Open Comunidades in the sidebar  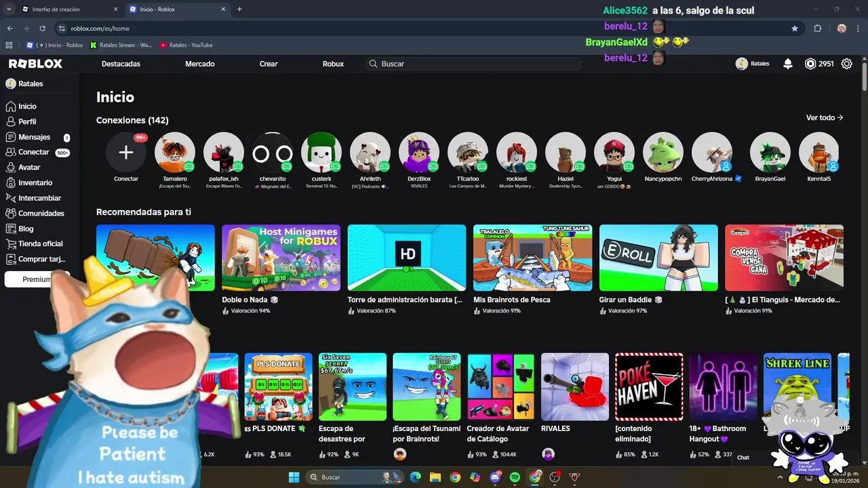tap(41, 213)
